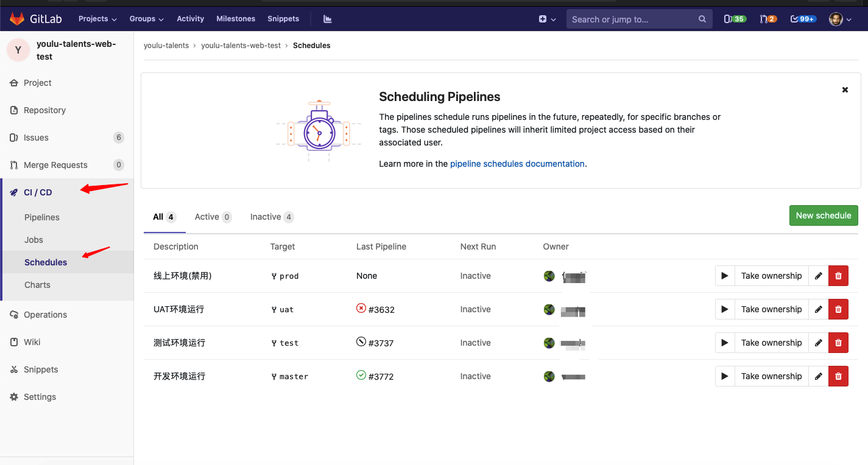Edit the uat schedule with pencil icon
The image size is (868, 465).
pos(818,309)
